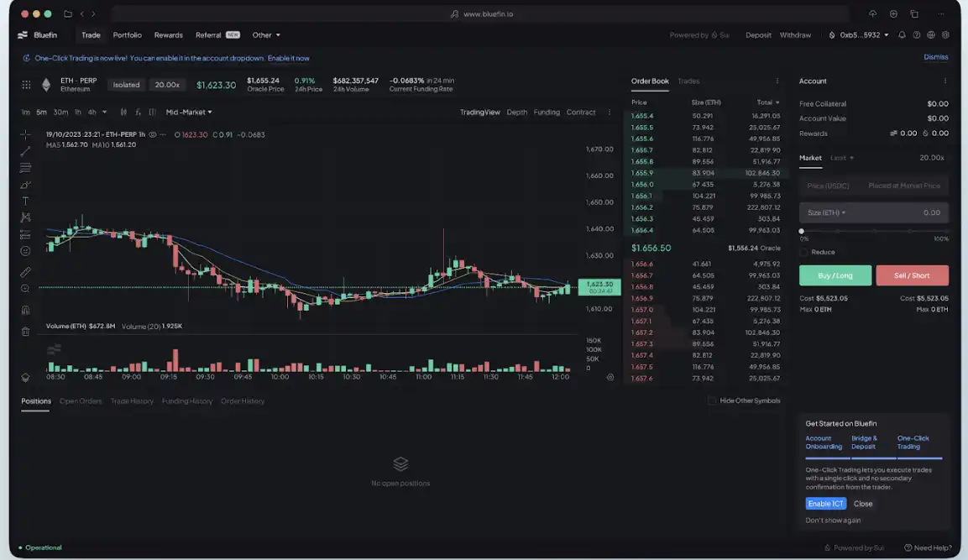
Task: Select the 5m timeframe
Action: tap(41, 113)
